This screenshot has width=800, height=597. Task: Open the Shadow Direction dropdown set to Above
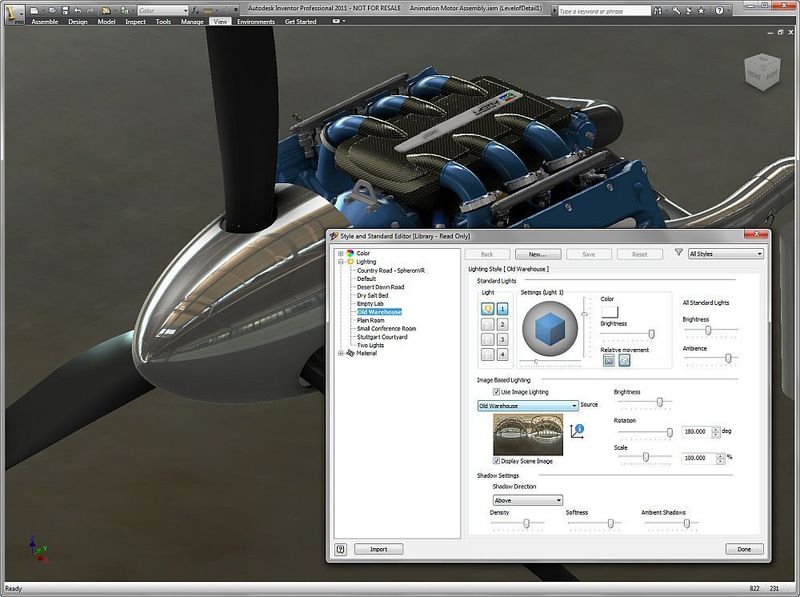(555, 500)
